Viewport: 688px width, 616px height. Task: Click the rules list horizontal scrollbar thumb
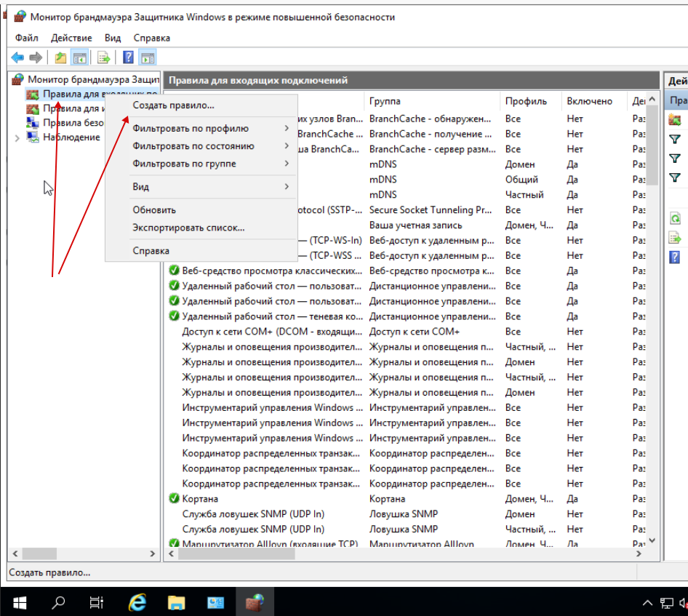click(x=237, y=553)
